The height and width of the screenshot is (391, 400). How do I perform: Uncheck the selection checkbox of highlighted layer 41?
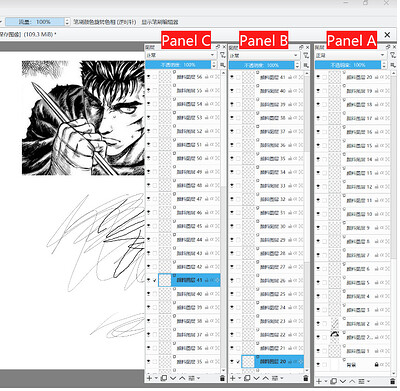click(155, 280)
